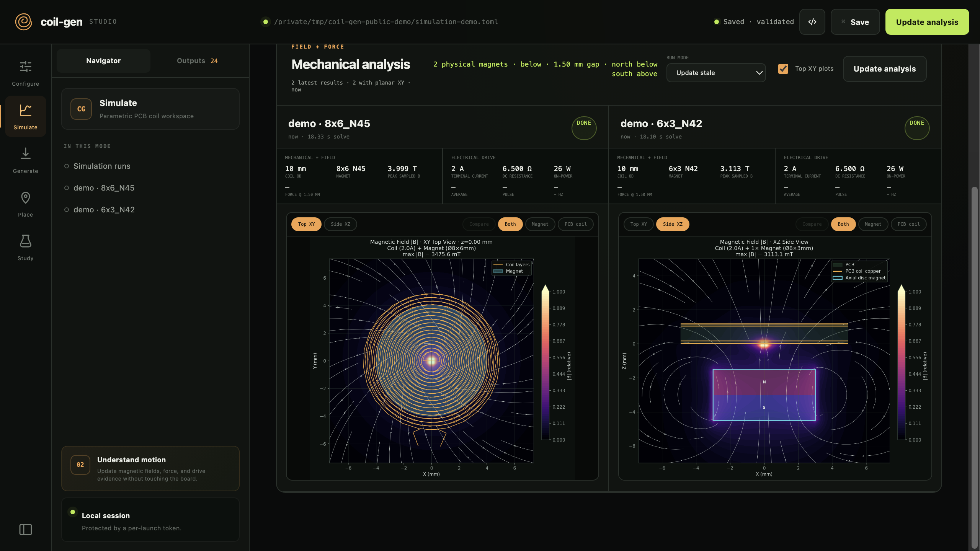The height and width of the screenshot is (551, 980).
Task: Choose Both source in 6x3_N42 plot
Action: coord(843,224)
